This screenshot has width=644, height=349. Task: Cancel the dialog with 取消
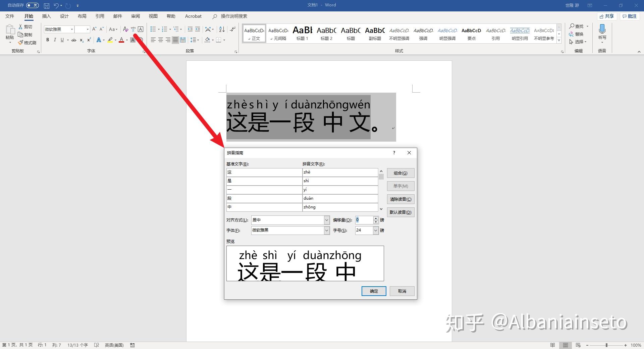402,291
